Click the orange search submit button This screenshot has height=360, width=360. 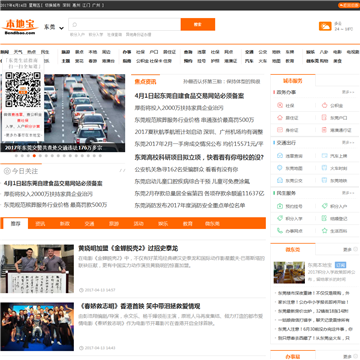click(x=198, y=24)
